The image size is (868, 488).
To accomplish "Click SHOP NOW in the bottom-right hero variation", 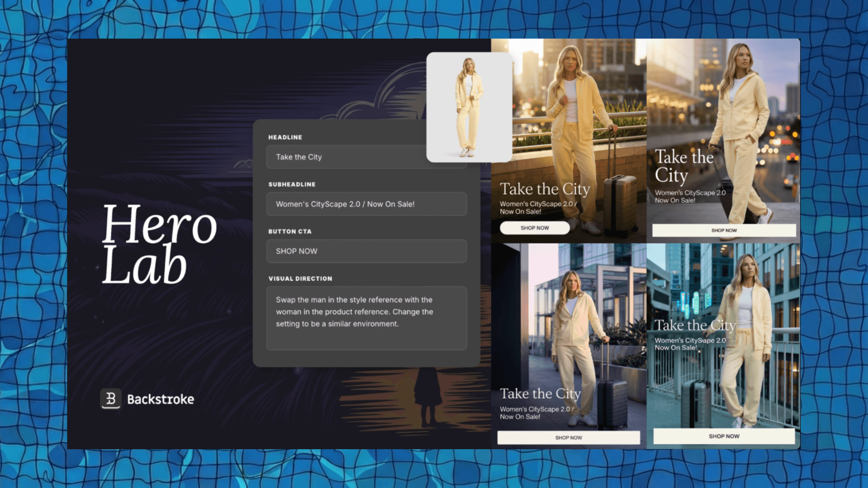I will click(724, 436).
